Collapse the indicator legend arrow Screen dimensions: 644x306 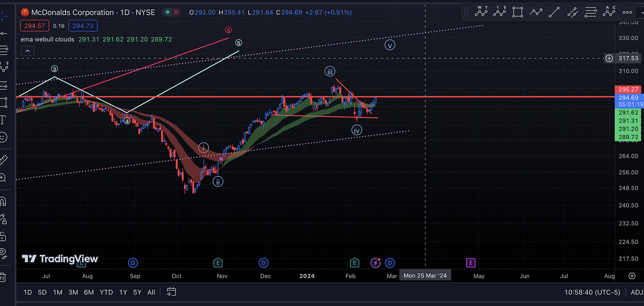pos(27,51)
